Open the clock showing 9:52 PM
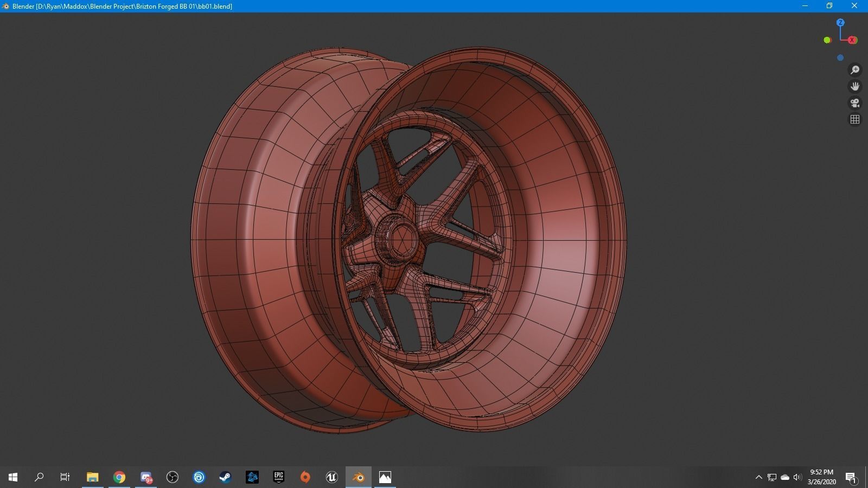 click(821, 477)
